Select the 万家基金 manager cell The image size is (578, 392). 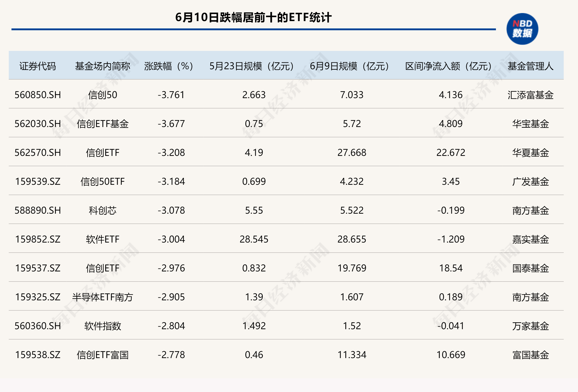(531, 326)
